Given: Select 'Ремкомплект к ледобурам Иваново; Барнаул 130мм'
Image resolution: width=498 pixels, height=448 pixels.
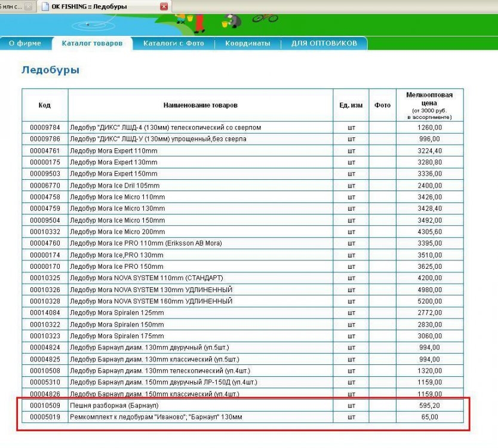Looking at the screenshot, I should [x=156, y=417].
